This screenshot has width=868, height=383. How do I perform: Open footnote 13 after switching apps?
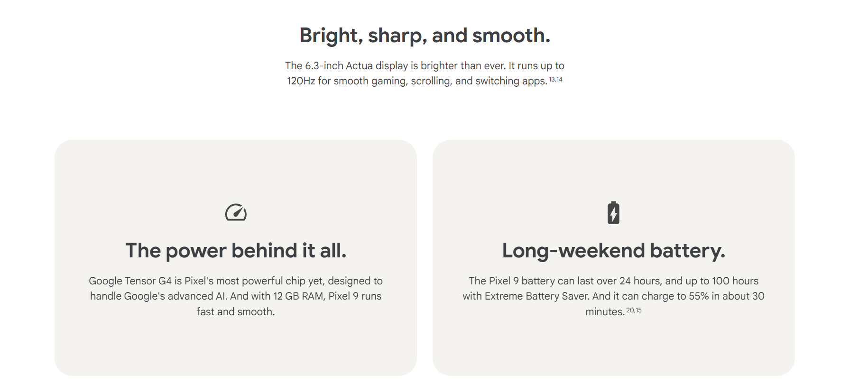point(552,80)
